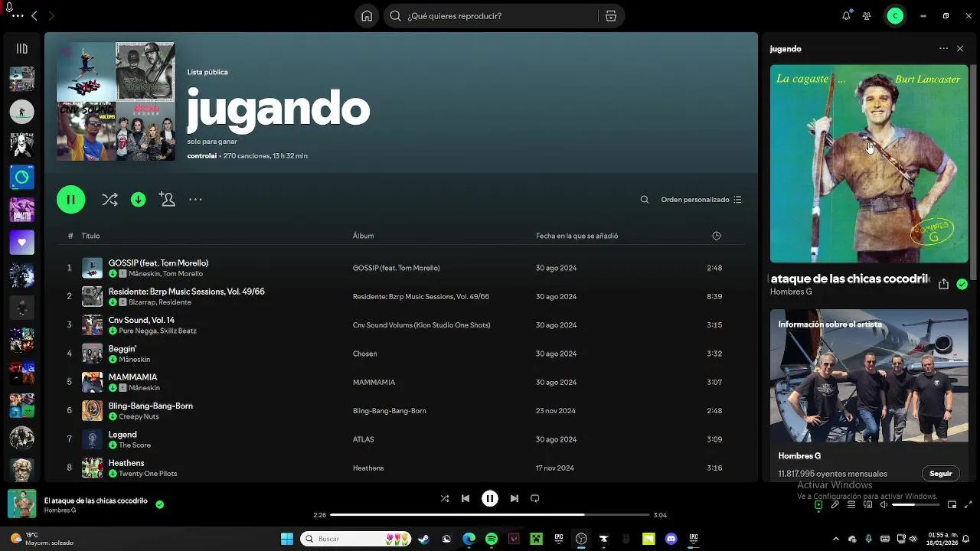Open the green user profile avatar
The width and height of the screenshot is (980, 551).
tap(895, 16)
